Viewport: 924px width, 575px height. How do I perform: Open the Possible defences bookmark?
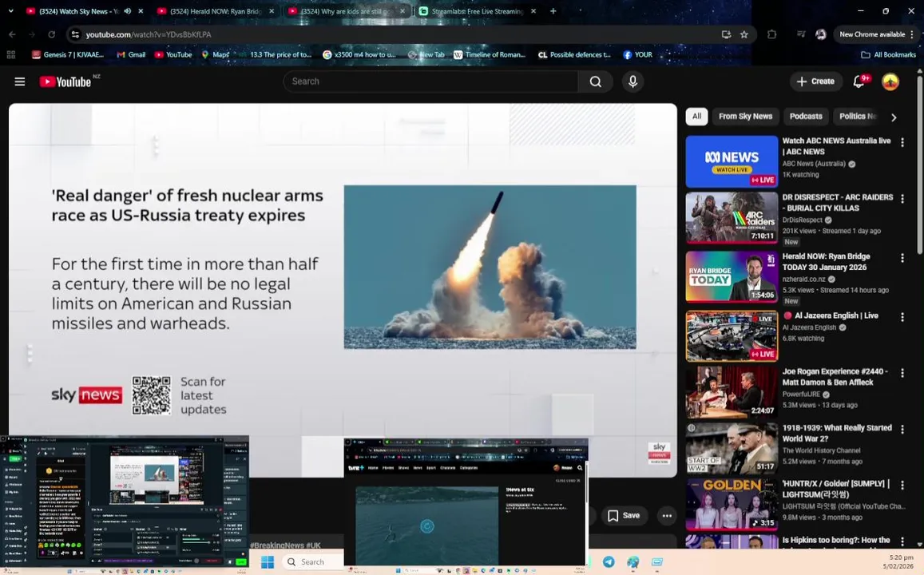[574, 54]
